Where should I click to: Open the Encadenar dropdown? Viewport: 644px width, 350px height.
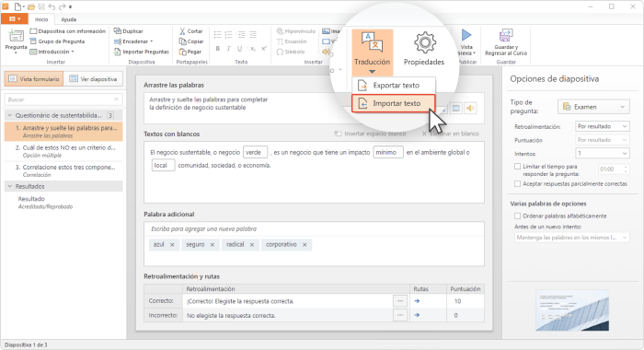[x=133, y=41]
